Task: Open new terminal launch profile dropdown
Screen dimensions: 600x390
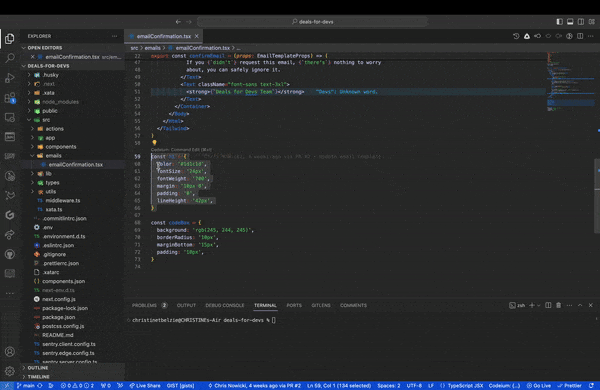Action: (539, 305)
